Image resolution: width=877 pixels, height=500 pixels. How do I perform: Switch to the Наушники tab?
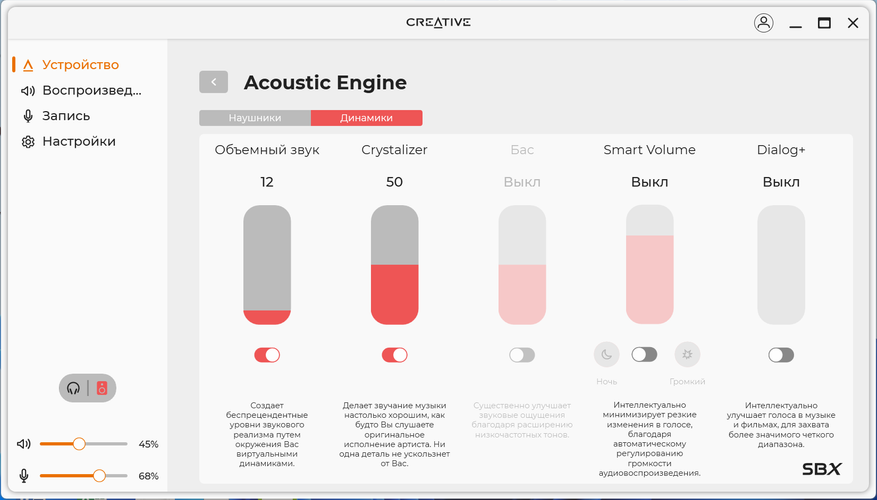[255, 118]
